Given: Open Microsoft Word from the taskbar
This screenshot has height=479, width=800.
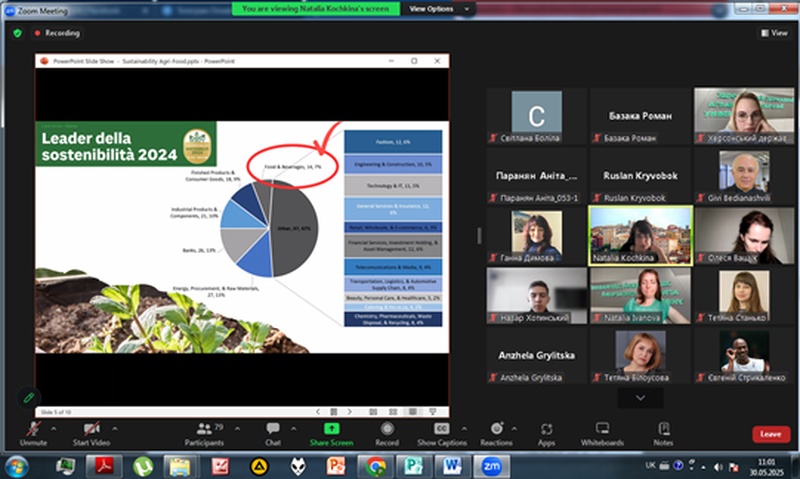Looking at the screenshot, I should [x=452, y=466].
